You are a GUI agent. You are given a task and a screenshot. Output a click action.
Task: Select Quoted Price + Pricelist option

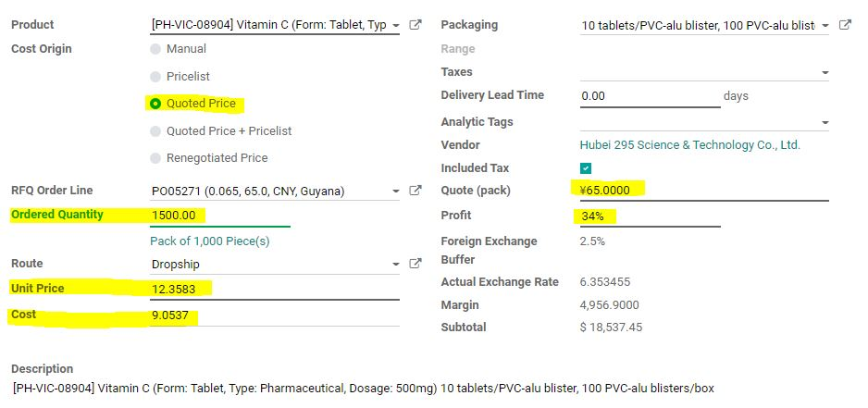pyautogui.click(x=155, y=131)
